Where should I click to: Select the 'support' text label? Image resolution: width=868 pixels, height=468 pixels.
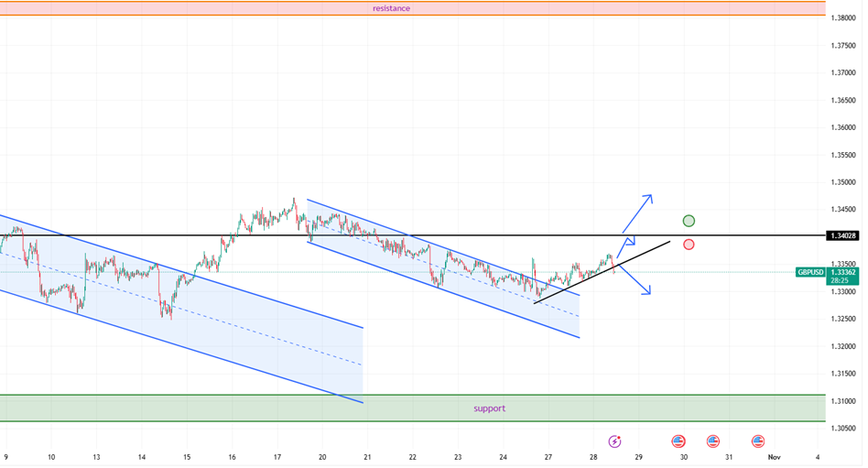click(x=489, y=408)
